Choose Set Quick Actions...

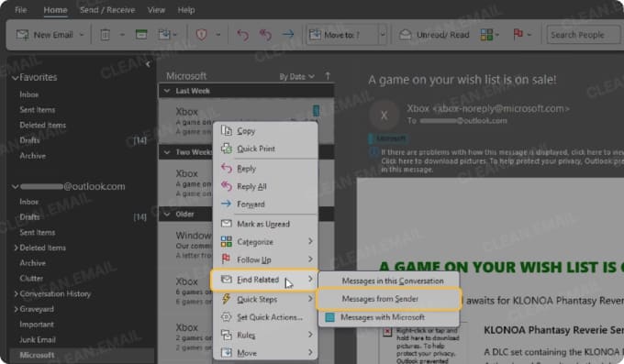point(265,317)
